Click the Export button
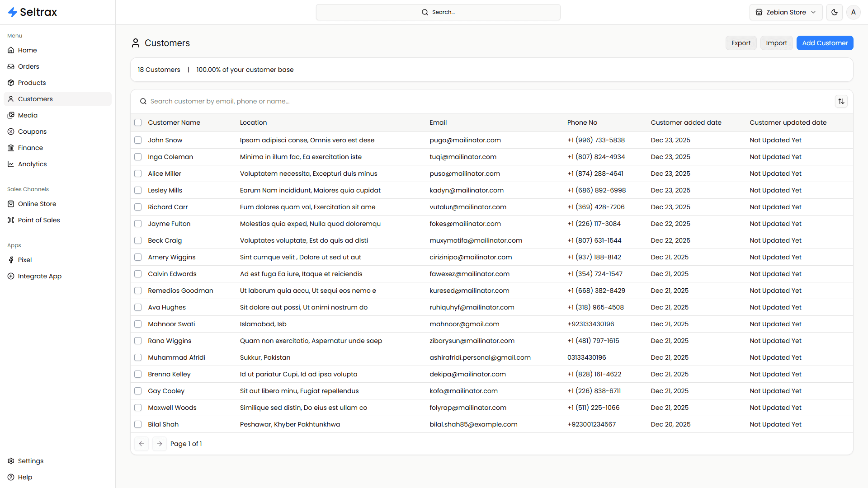Image resolution: width=868 pixels, height=488 pixels. [741, 43]
